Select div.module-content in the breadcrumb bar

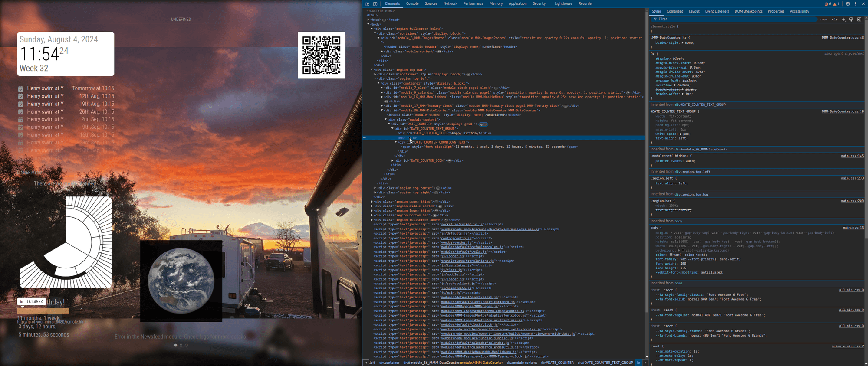point(522,363)
